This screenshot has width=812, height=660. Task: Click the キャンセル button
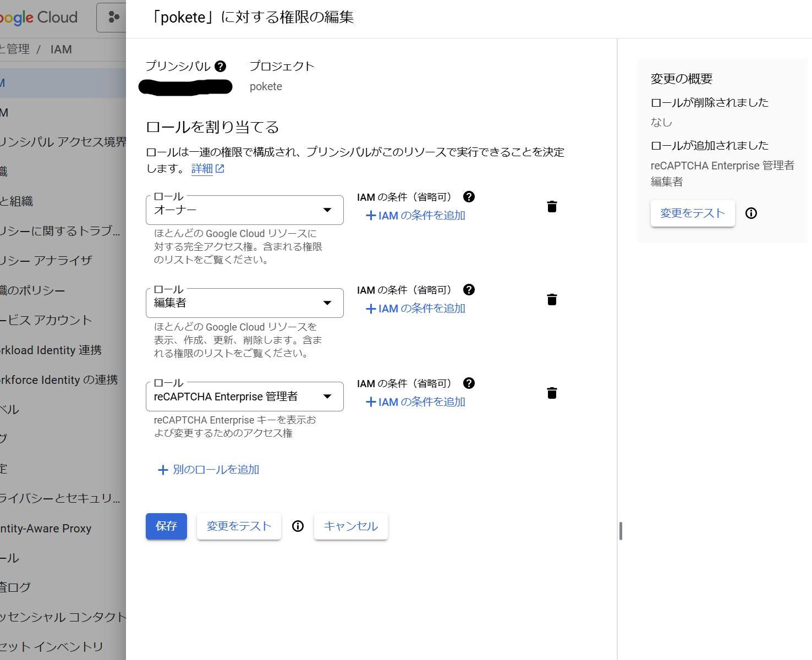(351, 526)
